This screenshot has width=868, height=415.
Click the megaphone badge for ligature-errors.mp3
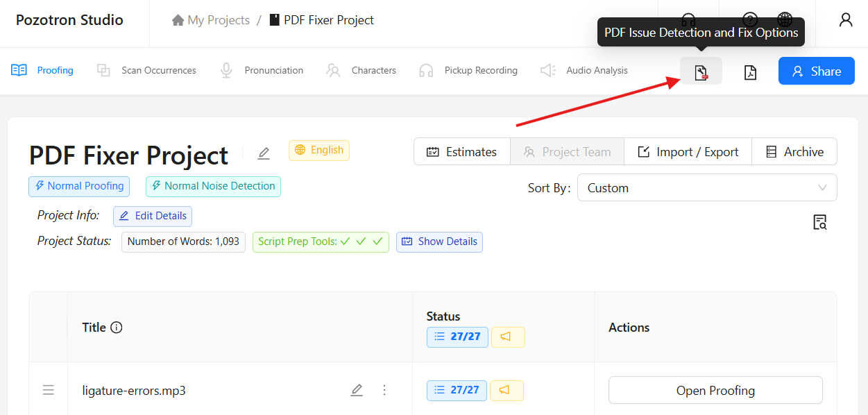[x=507, y=390]
